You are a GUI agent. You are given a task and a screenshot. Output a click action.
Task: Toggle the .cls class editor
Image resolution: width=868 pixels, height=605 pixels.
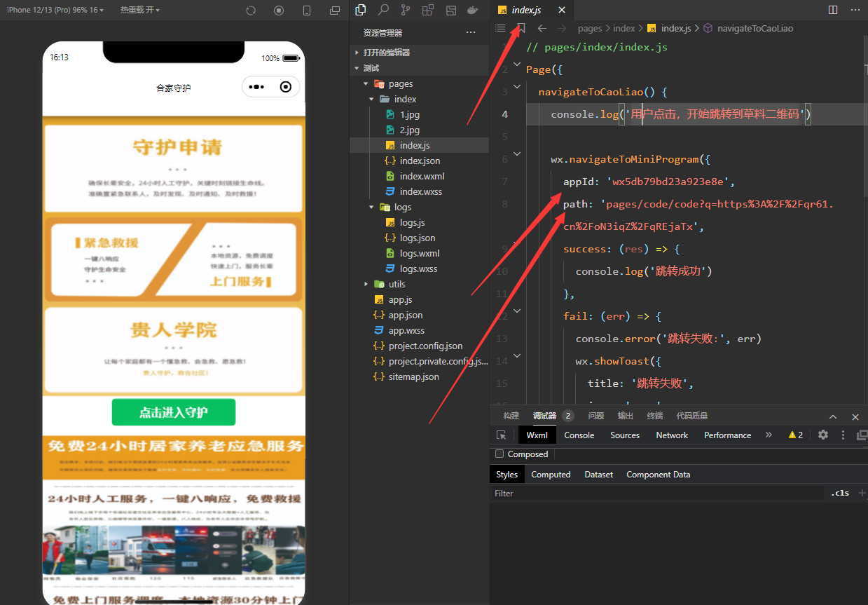[840, 493]
